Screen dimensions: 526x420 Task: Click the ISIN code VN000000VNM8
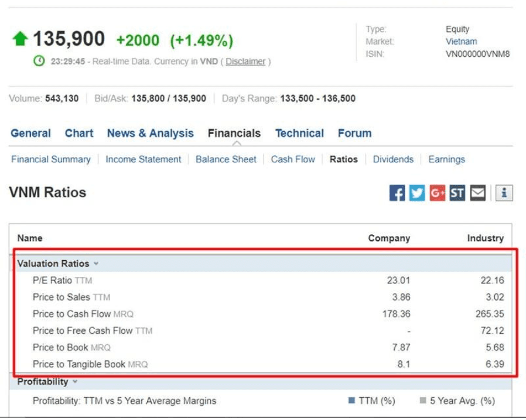478,54
